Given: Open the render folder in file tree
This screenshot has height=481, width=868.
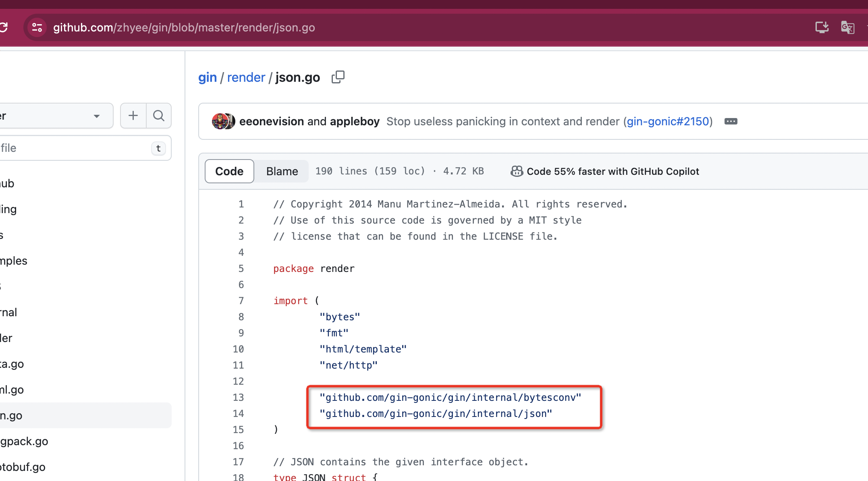Looking at the screenshot, I should click(x=6, y=338).
